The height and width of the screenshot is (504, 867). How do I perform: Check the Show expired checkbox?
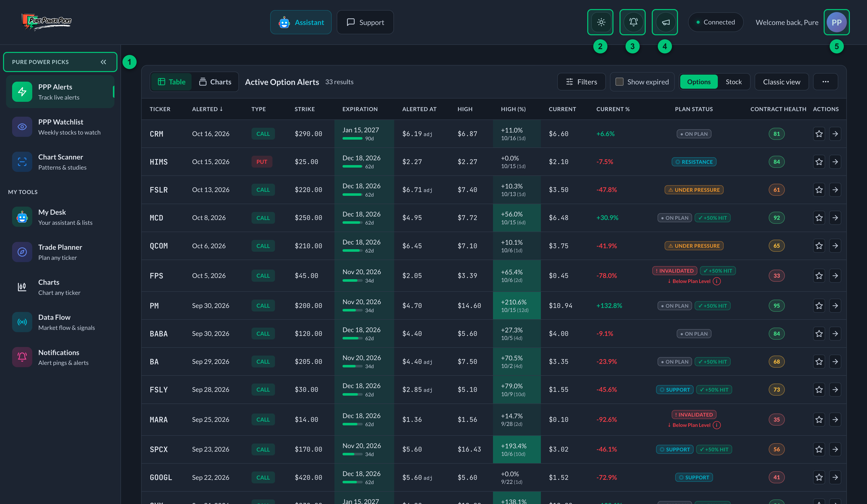619,82
